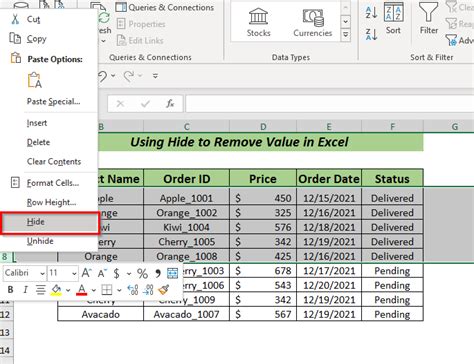Toggle the Filter button
Viewport: 474px width, 364px height.
pos(429,19)
